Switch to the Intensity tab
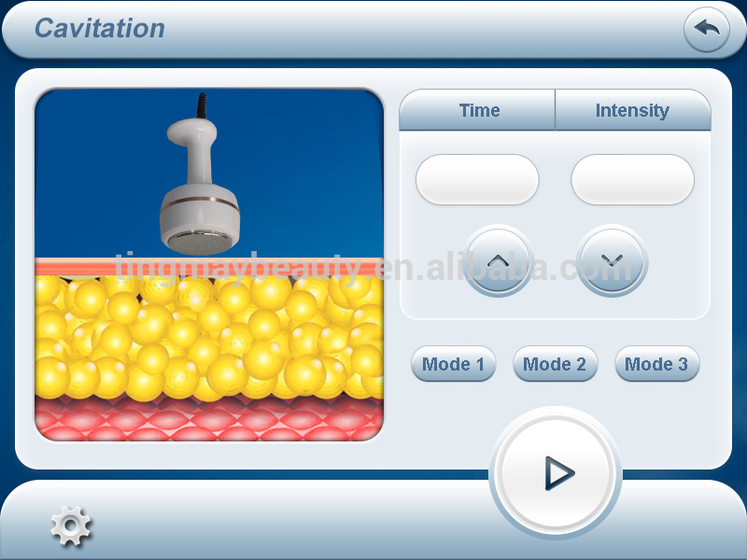The width and height of the screenshot is (747, 560). (x=632, y=110)
